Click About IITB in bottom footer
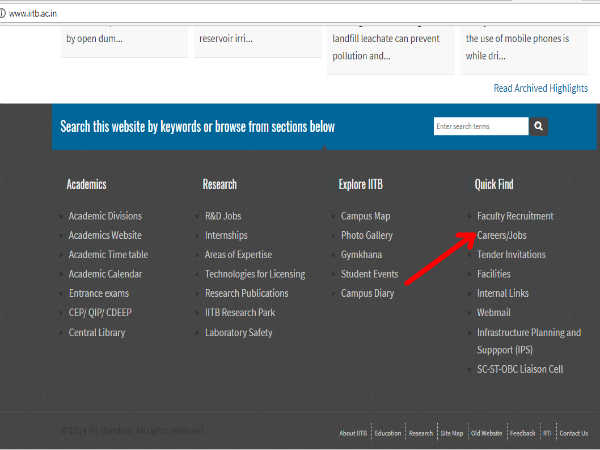This screenshot has height=450, width=600. tap(353, 433)
